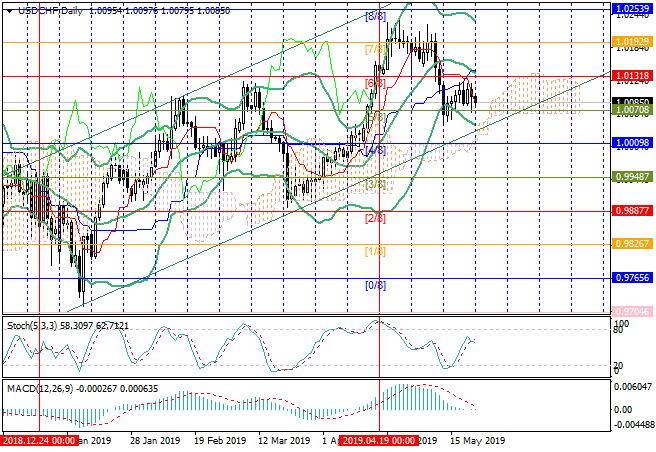
Task: Select the blue 0.97656 price label
Action: coord(632,277)
